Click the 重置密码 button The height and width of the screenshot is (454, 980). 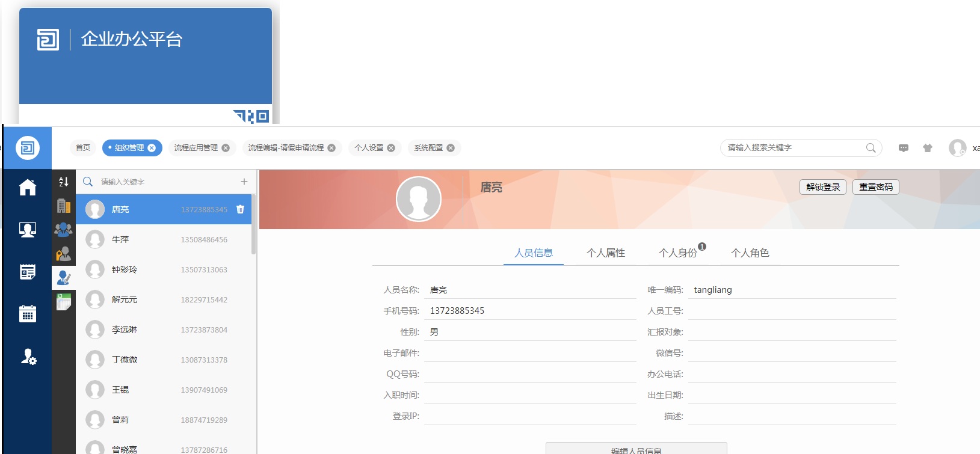[875, 187]
